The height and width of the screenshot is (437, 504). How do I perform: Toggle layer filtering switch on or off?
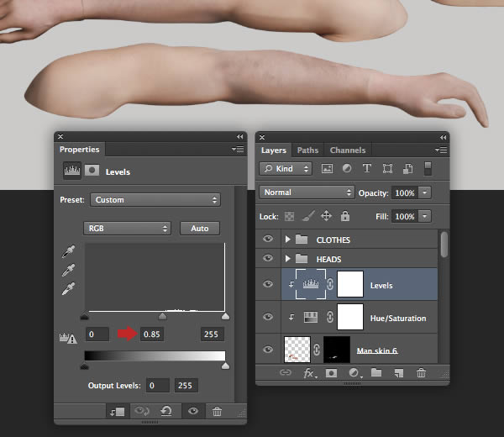click(428, 169)
